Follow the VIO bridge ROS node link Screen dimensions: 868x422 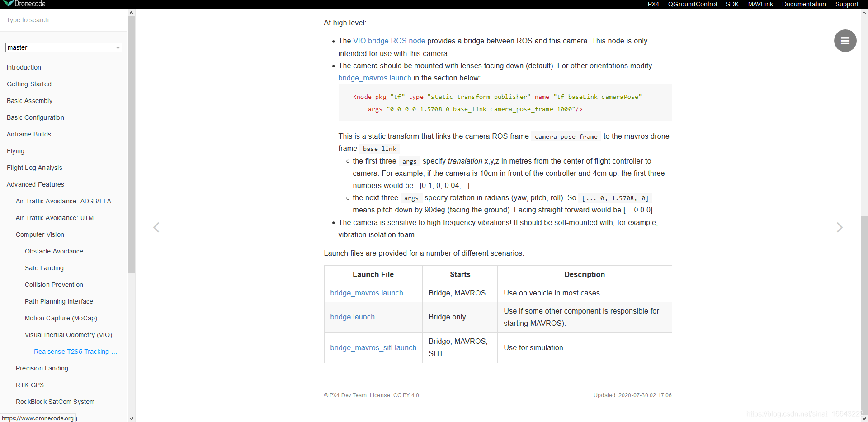click(389, 41)
